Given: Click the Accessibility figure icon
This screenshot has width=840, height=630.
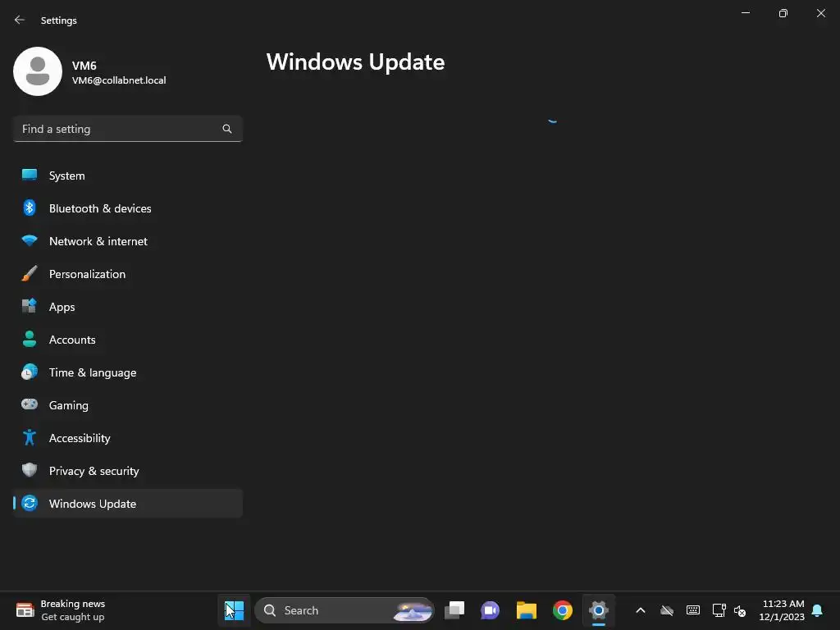Looking at the screenshot, I should [x=30, y=438].
